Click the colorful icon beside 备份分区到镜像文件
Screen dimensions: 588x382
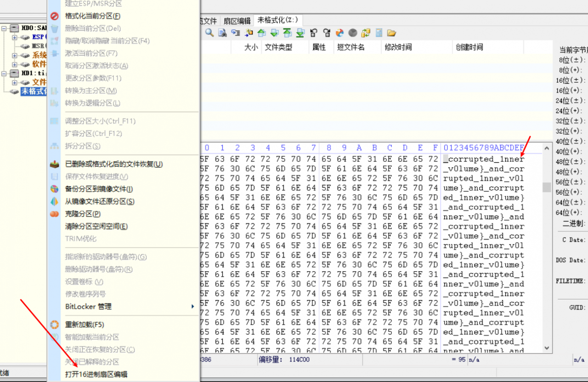[x=55, y=189]
